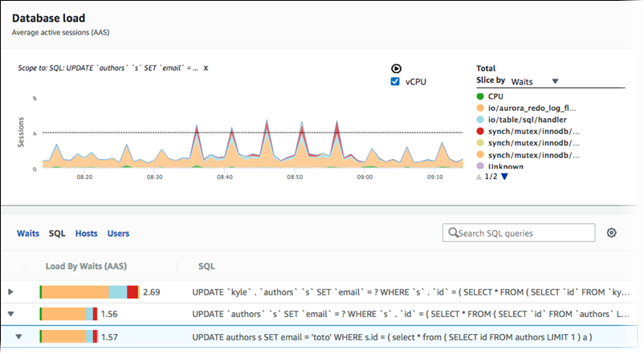The height and width of the screenshot is (354, 644).
Task: Click the magnifier icon in search box
Action: pyautogui.click(x=454, y=233)
